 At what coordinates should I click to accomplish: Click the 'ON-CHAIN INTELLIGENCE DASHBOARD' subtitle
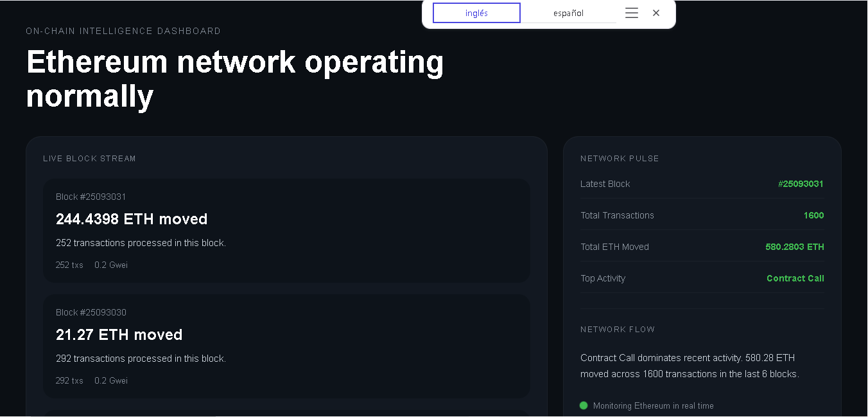[x=123, y=31]
